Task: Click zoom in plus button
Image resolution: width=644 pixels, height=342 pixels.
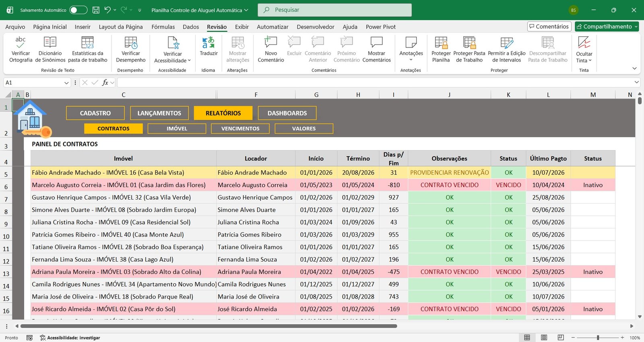Action: click(622, 338)
